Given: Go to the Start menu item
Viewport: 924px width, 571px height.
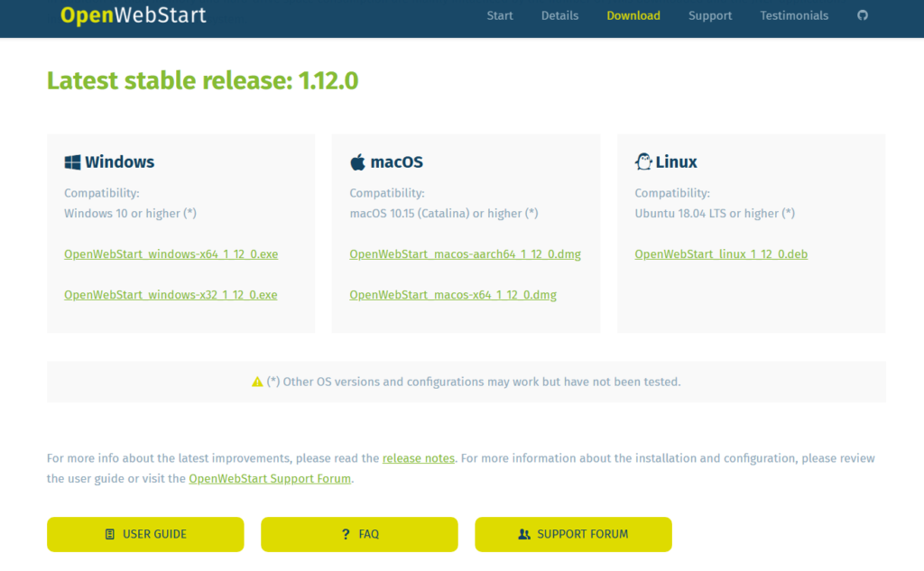Looking at the screenshot, I should (x=500, y=15).
